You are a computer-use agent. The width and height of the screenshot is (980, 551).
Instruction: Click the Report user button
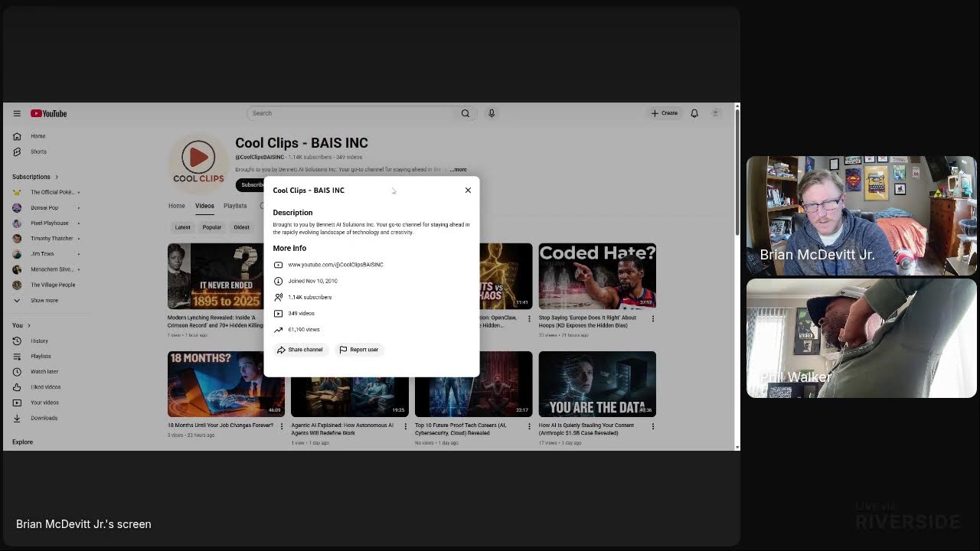[359, 350]
